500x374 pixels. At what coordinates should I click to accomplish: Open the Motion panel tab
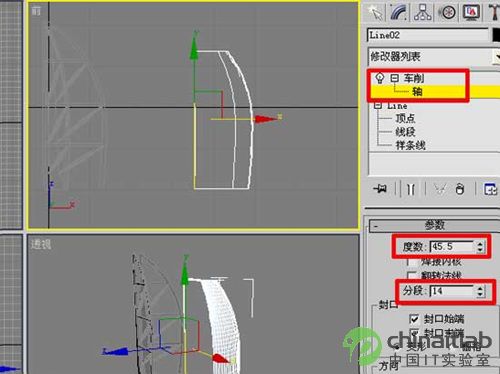point(446,13)
